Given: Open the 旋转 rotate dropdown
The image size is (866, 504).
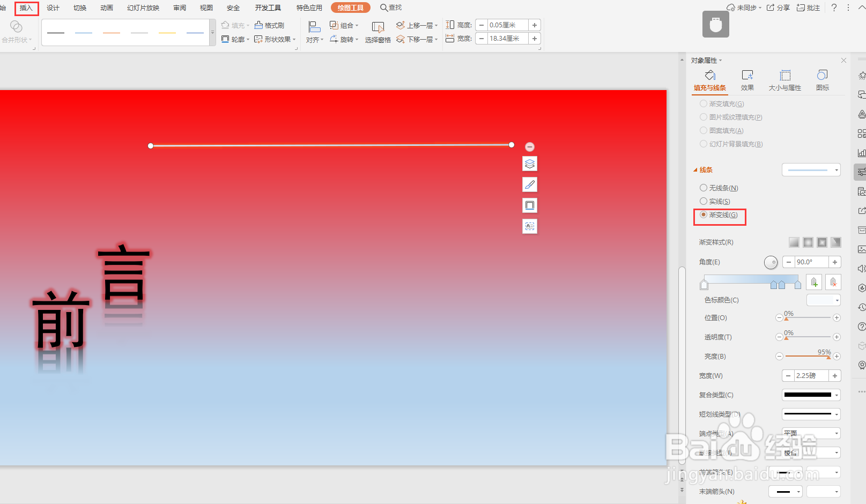Looking at the screenshot, I should (x=344, y=39).
